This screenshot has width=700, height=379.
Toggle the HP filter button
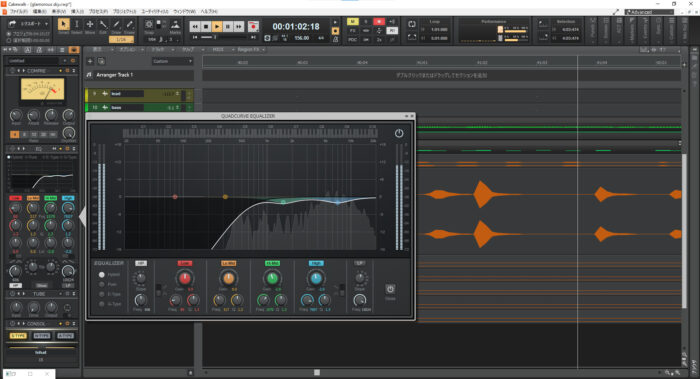click(x=141, y=263)
